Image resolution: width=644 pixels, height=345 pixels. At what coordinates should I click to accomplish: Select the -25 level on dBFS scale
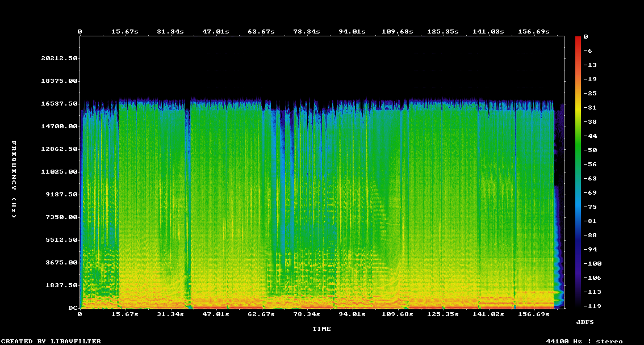tap(588, 93)
